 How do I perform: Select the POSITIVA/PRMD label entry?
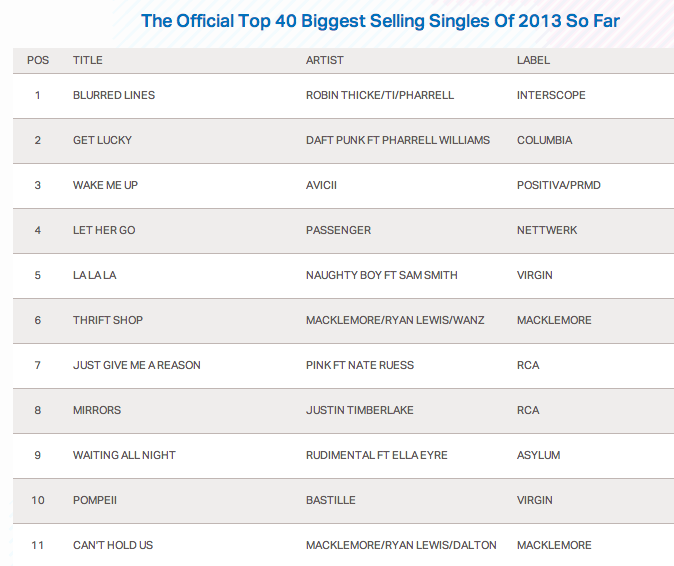pos(558,185)
